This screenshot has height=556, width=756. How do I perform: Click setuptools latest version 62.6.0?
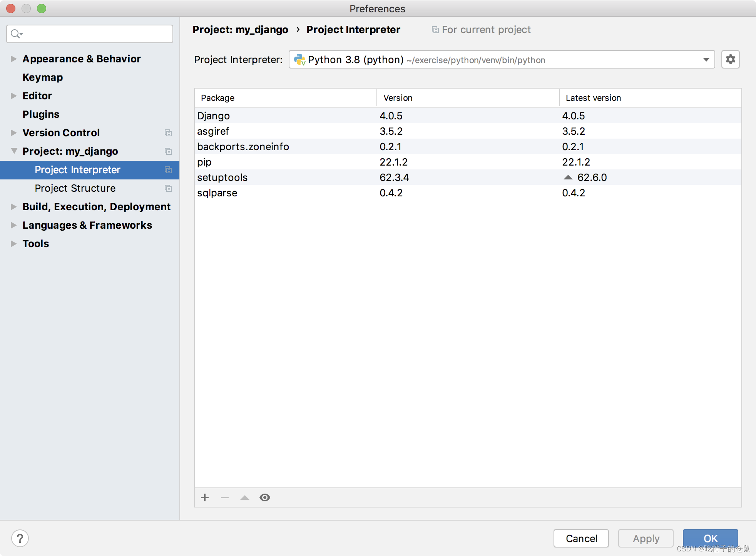[592, 178]
